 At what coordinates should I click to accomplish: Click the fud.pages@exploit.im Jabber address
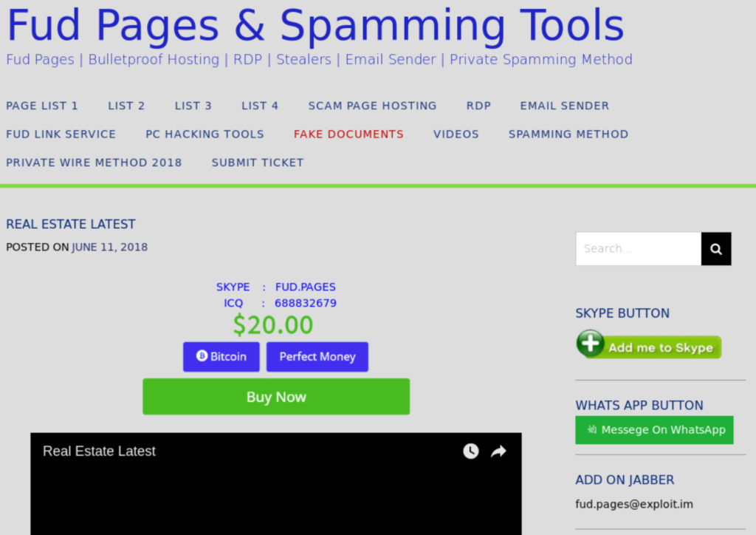tap(634, 504)
